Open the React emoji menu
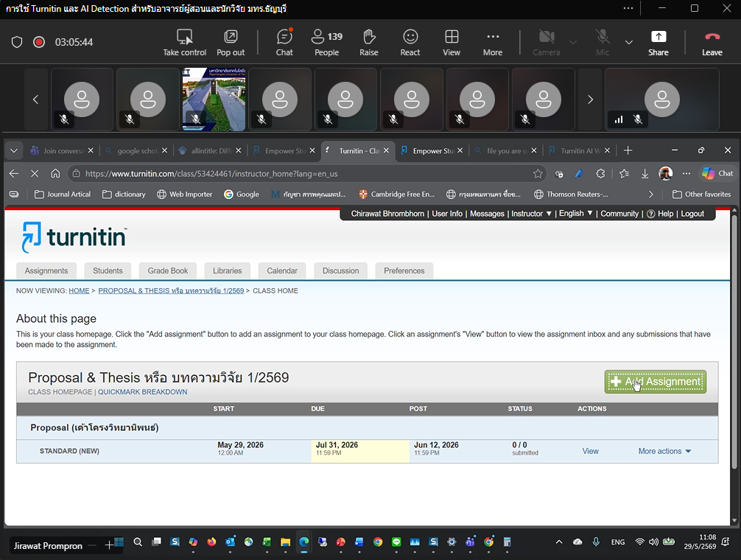The image size is (741, 560). click(410, 42)
